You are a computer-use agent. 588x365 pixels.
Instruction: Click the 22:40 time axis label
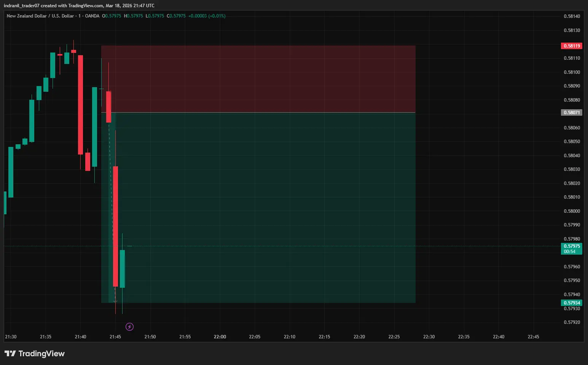499,337
